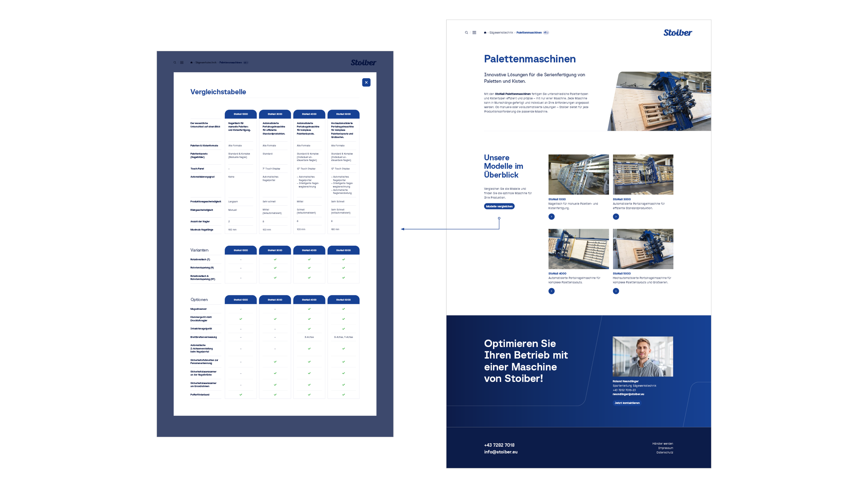868x488 pixels.
Task: Click the 'Pufferförderband' row label
Action: click(x=200, y=395)
